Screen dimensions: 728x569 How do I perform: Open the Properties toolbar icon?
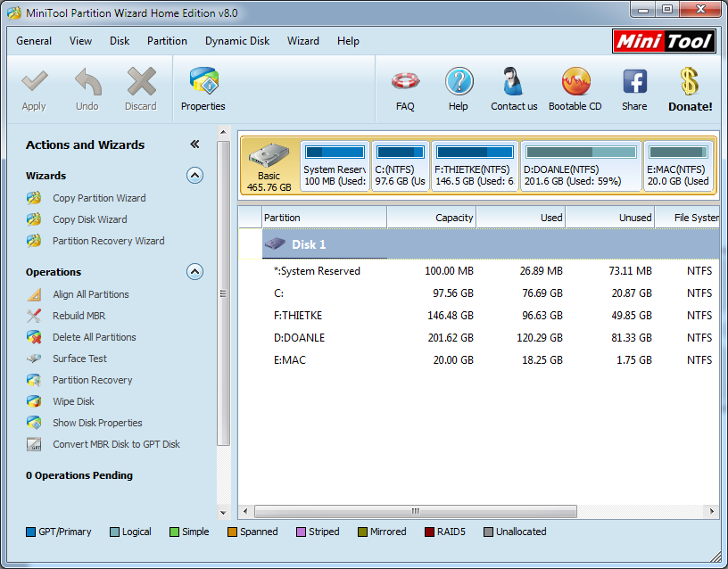point(203,81)
